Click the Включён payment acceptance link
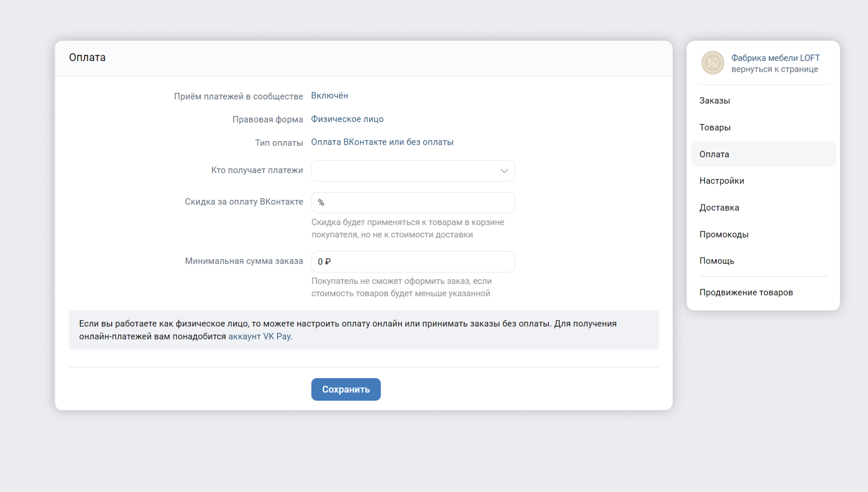Viewport: 868px width, 492px height. (329, 95)
